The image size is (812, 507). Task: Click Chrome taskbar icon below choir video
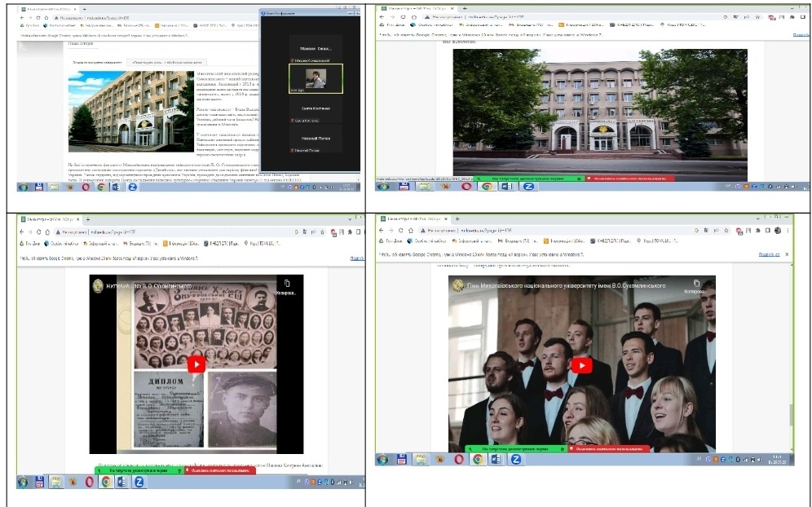tap(478, 459)
